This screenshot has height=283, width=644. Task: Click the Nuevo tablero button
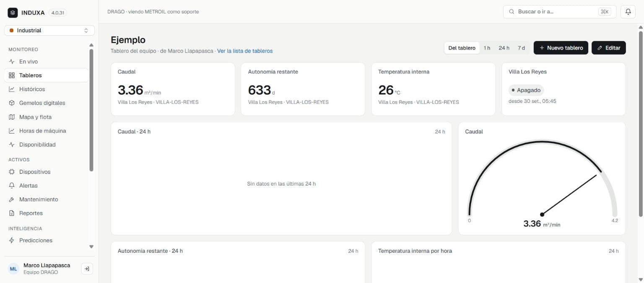(x=561, y=48)
